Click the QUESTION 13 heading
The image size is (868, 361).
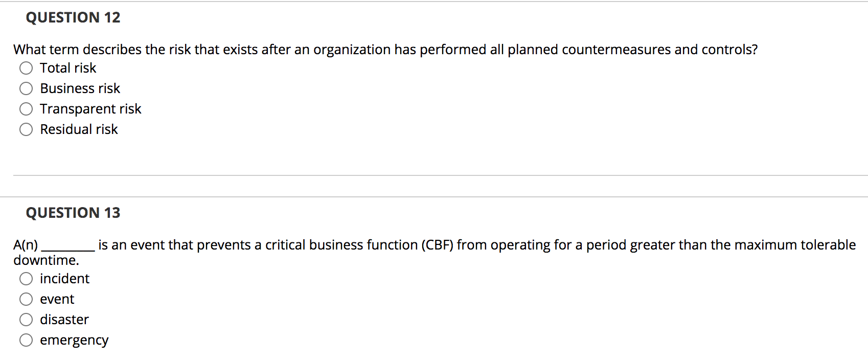73,212
